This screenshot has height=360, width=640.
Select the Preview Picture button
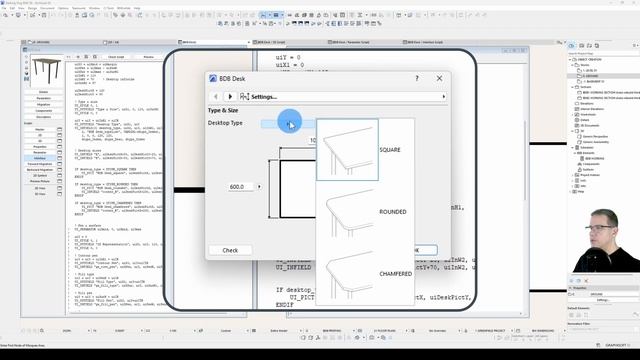click(40, 181)
